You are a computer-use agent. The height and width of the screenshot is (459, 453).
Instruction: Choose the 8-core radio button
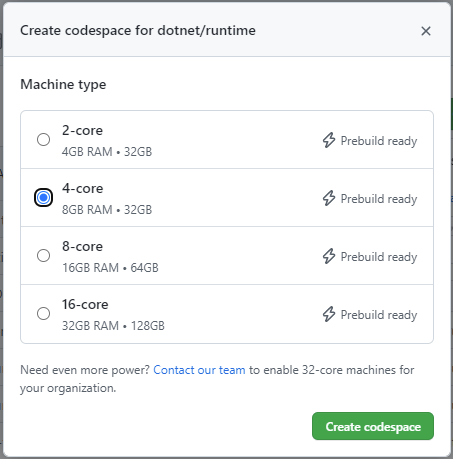coord(43,255)
